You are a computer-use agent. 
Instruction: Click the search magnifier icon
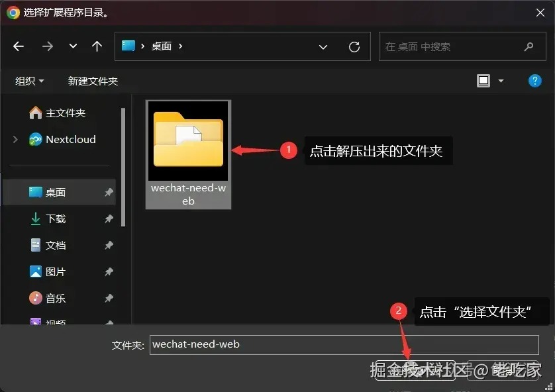coord(528,46)
